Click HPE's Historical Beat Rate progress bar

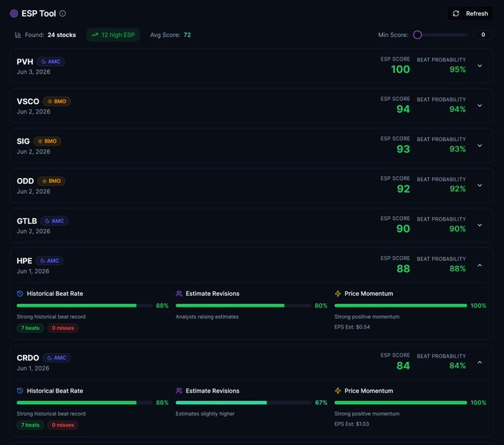pos(85,305)
